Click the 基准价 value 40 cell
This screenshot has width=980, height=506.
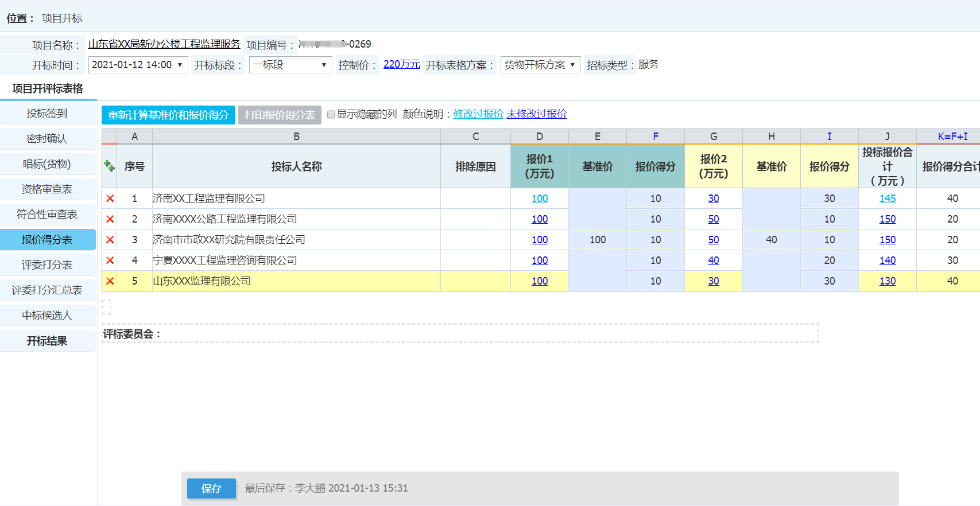point(772,240)
